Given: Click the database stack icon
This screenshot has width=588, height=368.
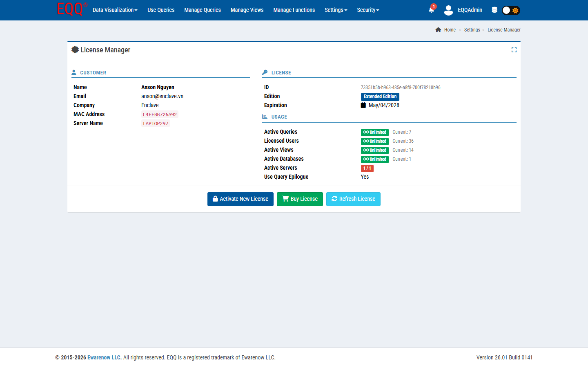Looking at the screenshot, I should pos(494,10).
